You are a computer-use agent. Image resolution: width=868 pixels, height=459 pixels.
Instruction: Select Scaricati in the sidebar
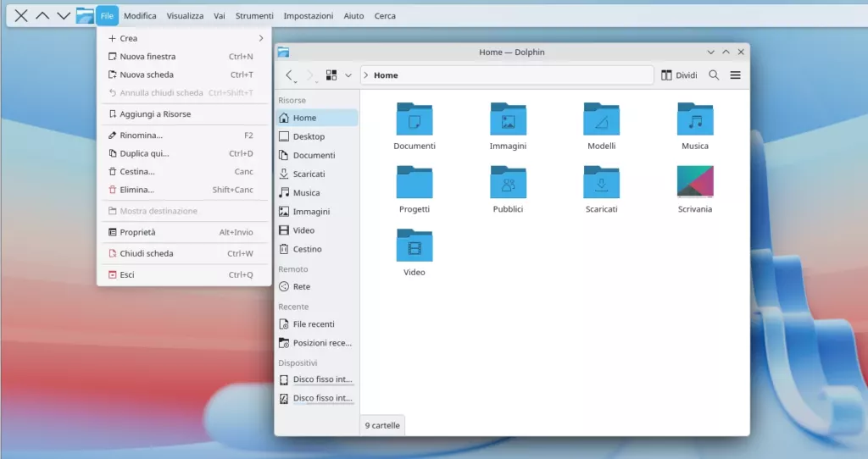pyautogui.click(x=317, y=174)
